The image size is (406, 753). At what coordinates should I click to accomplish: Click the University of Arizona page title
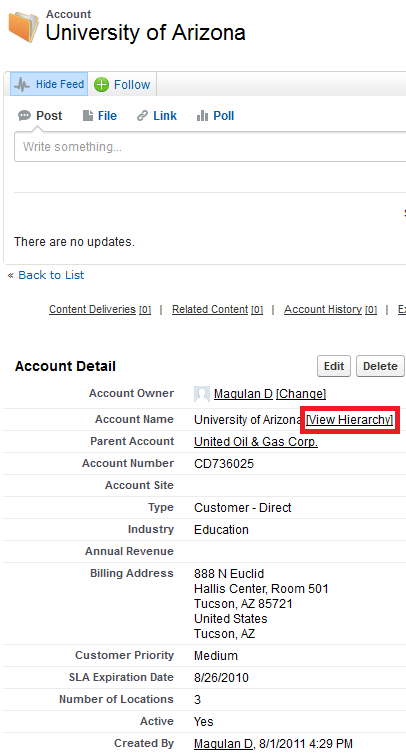click(x=146, y=33)
